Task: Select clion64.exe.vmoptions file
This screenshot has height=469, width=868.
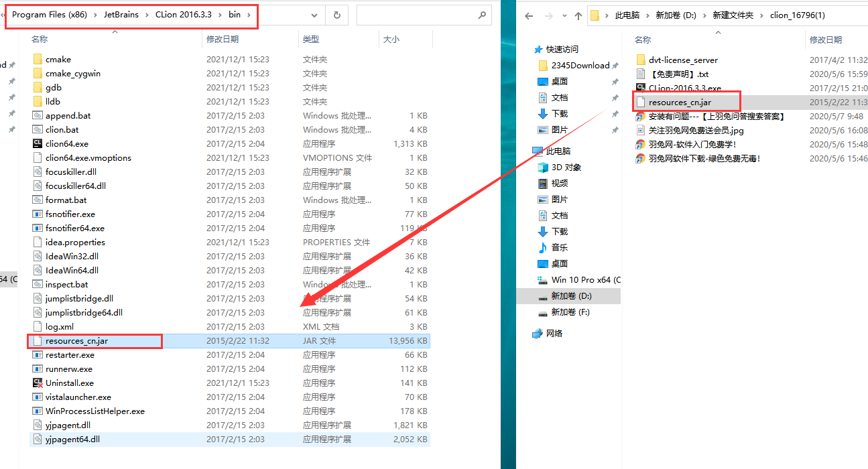Action: pos(88,158)
